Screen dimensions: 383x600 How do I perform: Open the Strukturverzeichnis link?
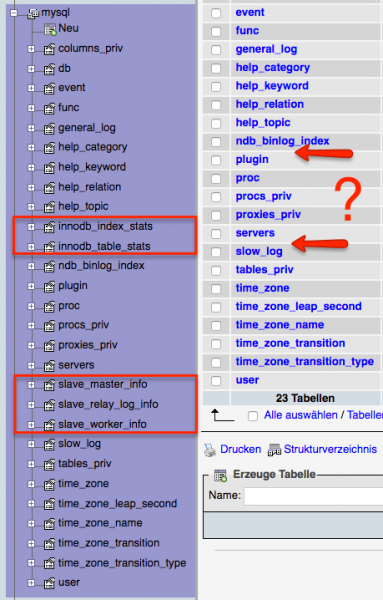pyautogui.click(x=330, y=449)
